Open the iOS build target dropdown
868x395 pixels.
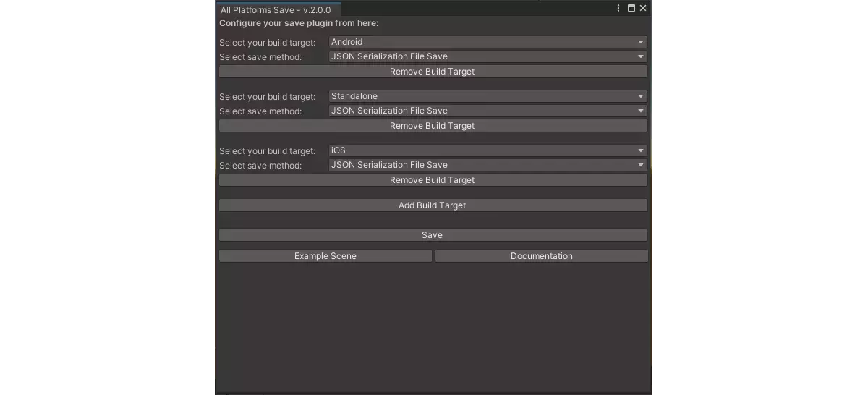click(x=488, y=150)
